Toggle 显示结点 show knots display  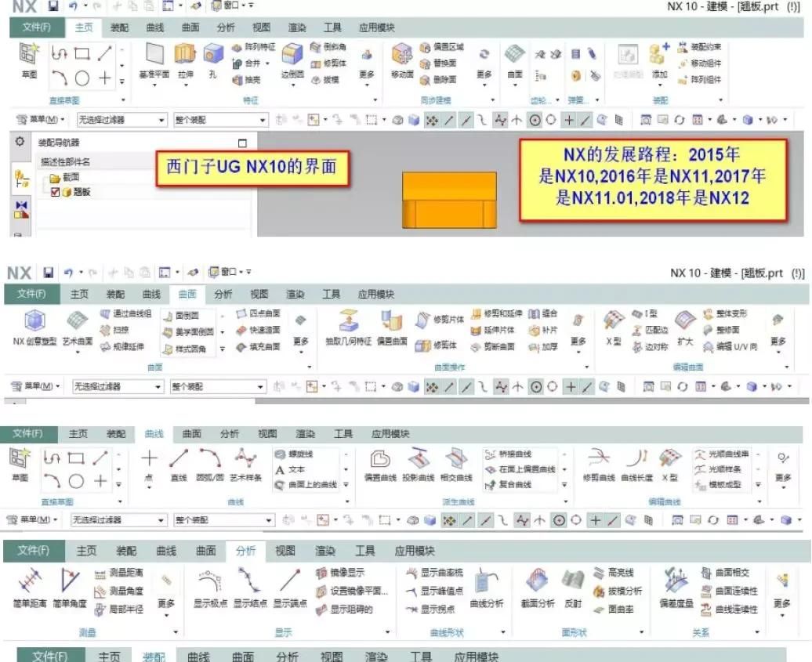tap(250, 588)
